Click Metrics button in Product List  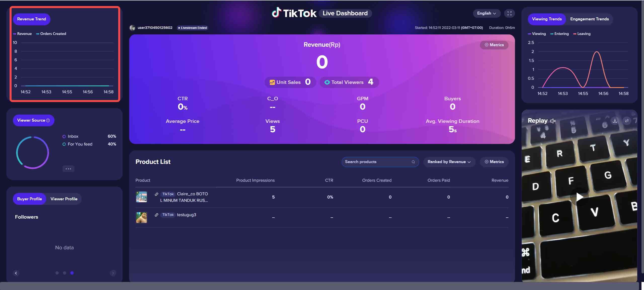click(494, 162)
